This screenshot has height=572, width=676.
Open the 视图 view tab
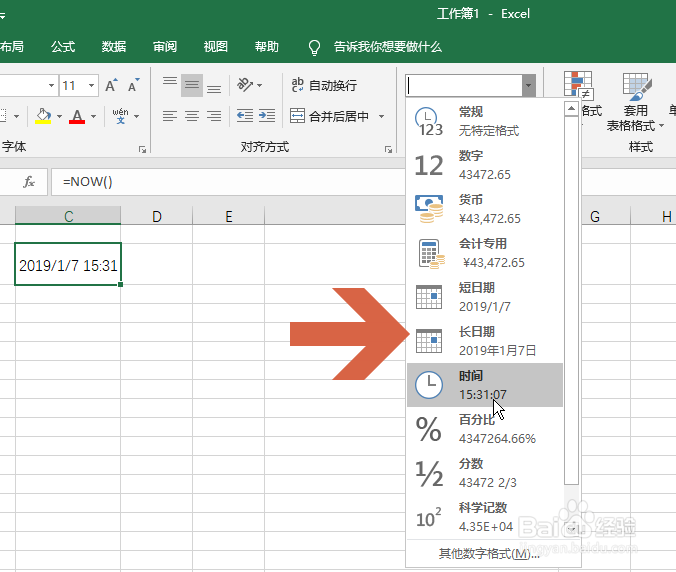[216, 47]
